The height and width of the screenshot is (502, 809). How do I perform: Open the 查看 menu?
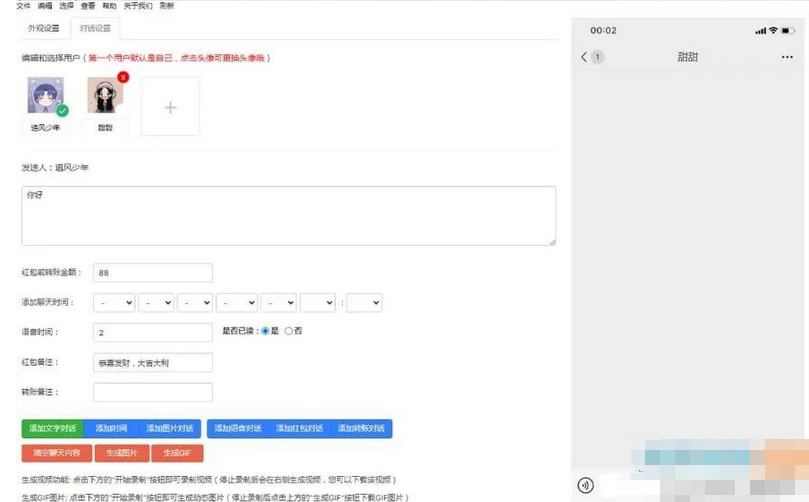tap(88, 6)
